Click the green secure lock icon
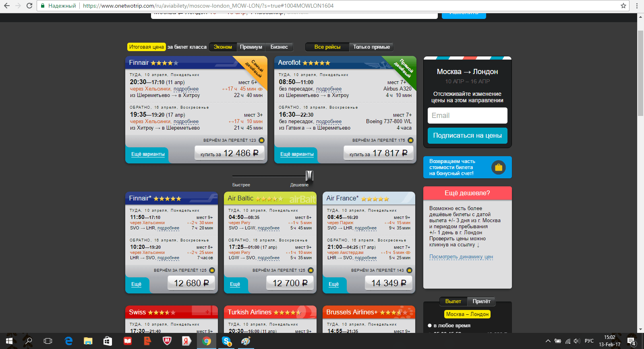The height and width of the screenshot is (349, 644). (43, 6)
